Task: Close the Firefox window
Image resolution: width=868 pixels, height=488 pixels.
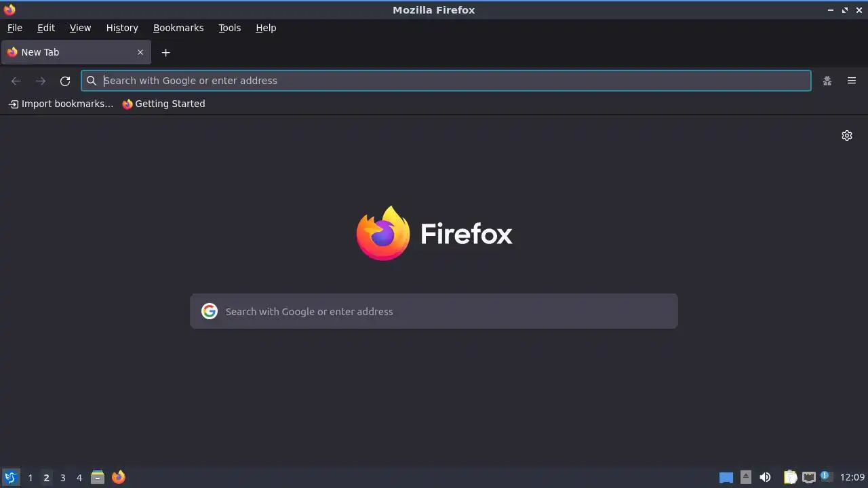Action: [x=859, y=9]
